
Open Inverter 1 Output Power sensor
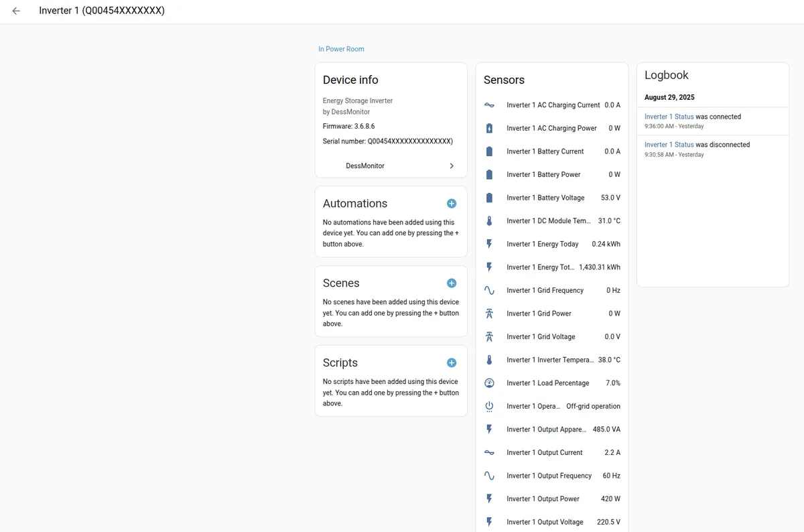click(x=552, y=498)
